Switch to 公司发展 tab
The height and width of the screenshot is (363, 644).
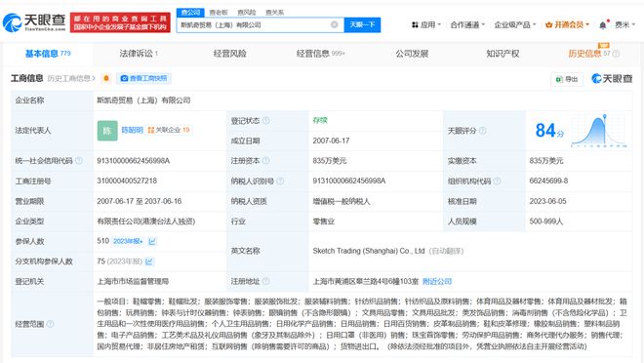pos(412,54)
